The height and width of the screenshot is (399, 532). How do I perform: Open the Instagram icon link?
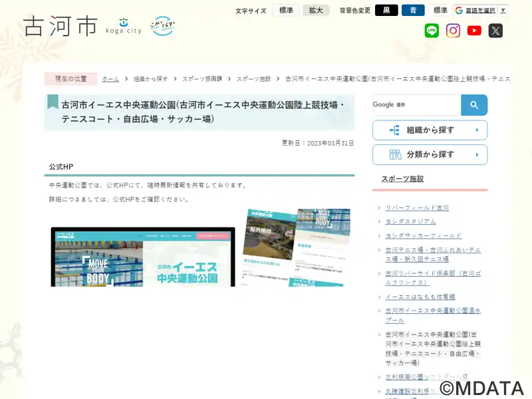pos(453,31)
